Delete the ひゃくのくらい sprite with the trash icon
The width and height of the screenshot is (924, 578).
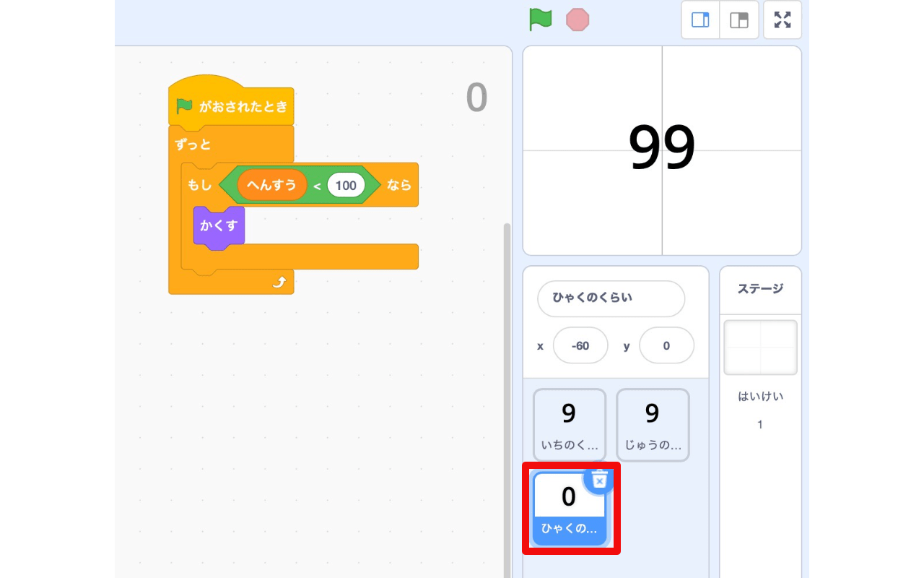pos(598,480)
